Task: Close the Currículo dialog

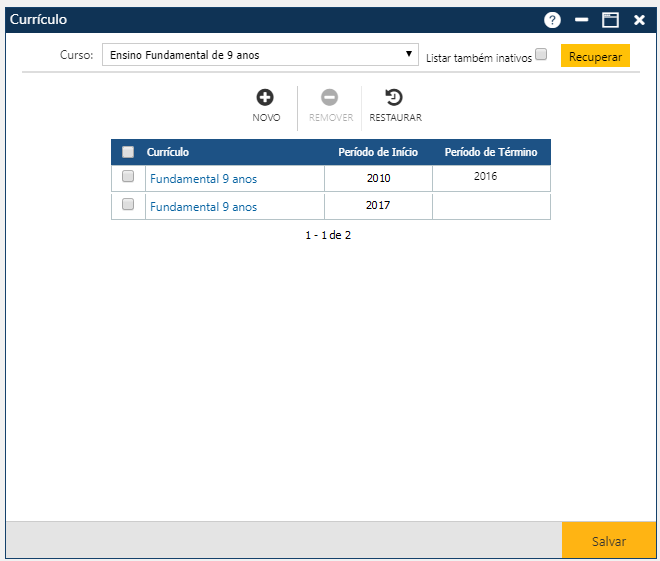Action: (x=639, y=20)
